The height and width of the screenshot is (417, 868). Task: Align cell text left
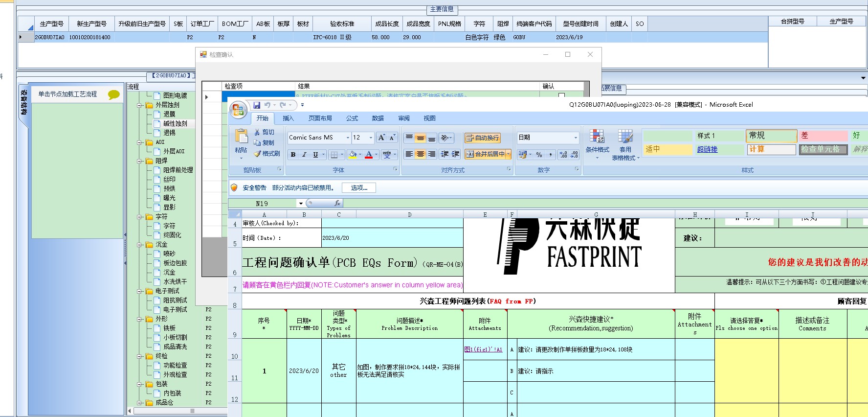[x=409, y=154]
